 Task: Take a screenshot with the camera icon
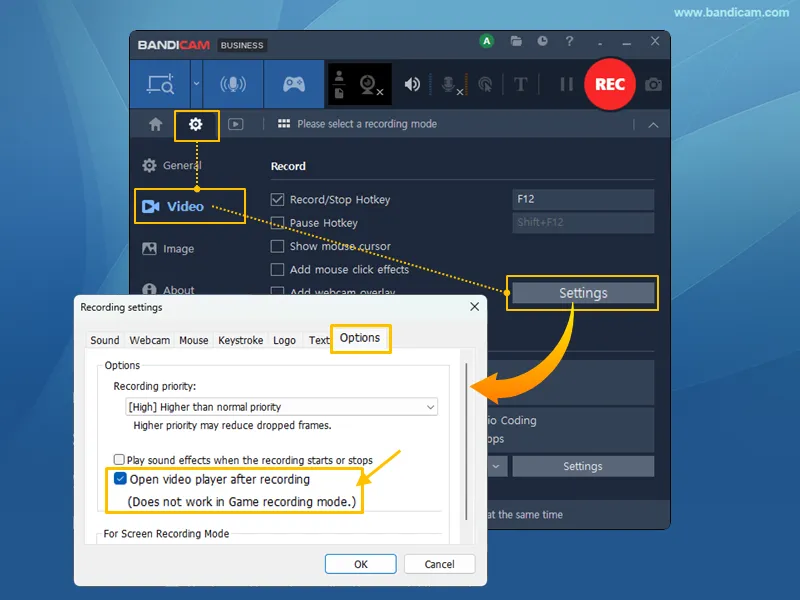(x=653, y=85)
